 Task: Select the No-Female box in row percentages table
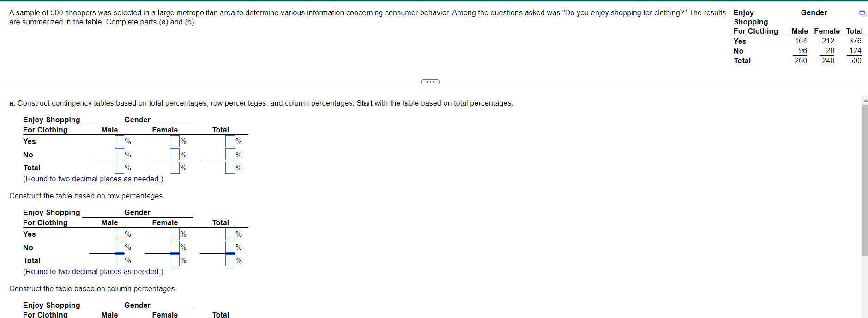(174, 247)
